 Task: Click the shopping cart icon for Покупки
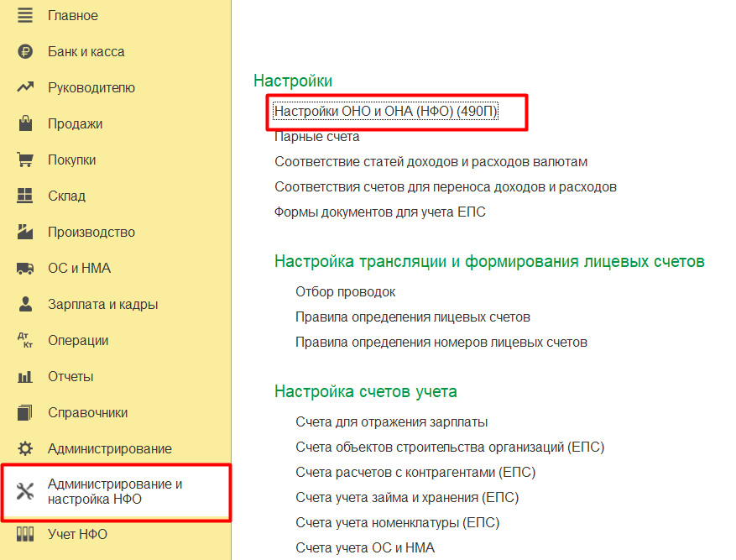point(25,160)
